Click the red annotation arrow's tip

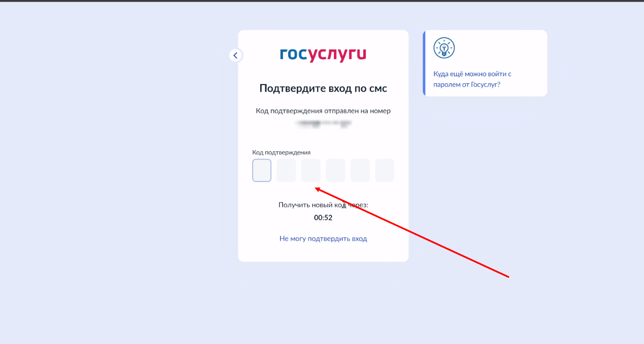coord(317,189)
